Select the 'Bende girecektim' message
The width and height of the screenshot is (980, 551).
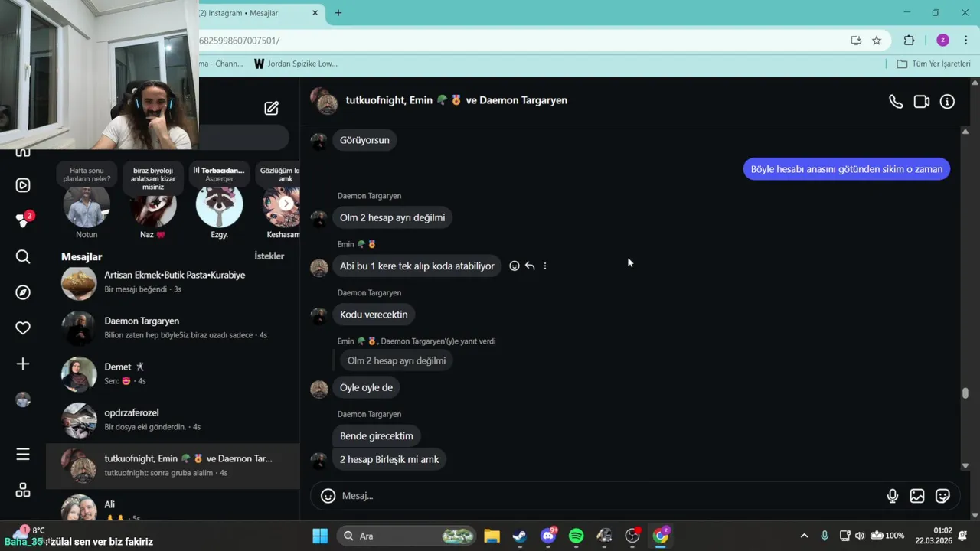point(377,435)
